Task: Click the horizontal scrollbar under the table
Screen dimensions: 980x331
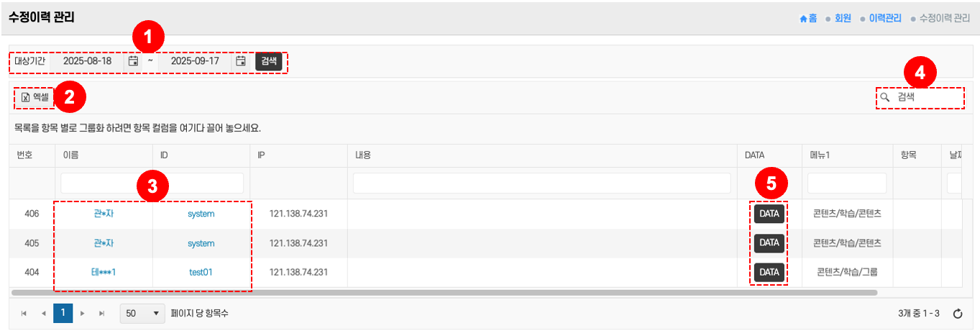Action: (444, 293)
